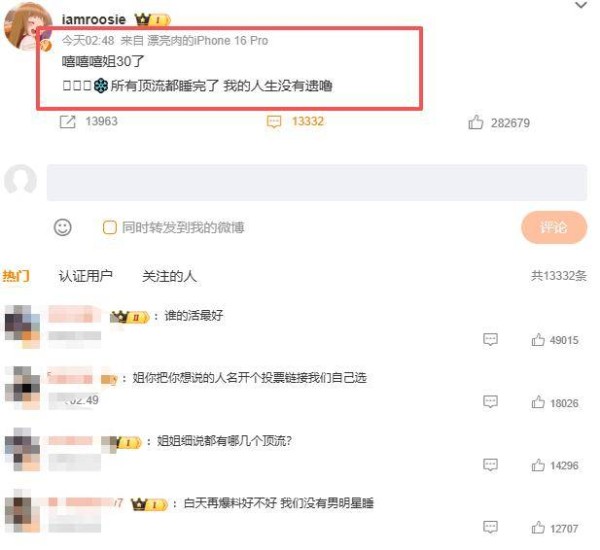Reply to the comment with 18026 likes

pyautogui.click(x=490, y=401)
